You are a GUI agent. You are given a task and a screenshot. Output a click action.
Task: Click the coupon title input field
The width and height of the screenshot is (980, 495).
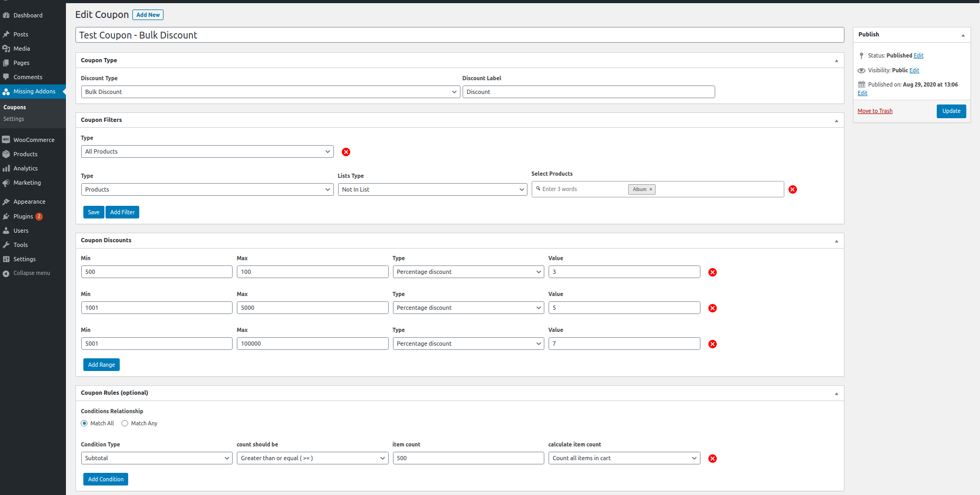(x=460, y=35)
